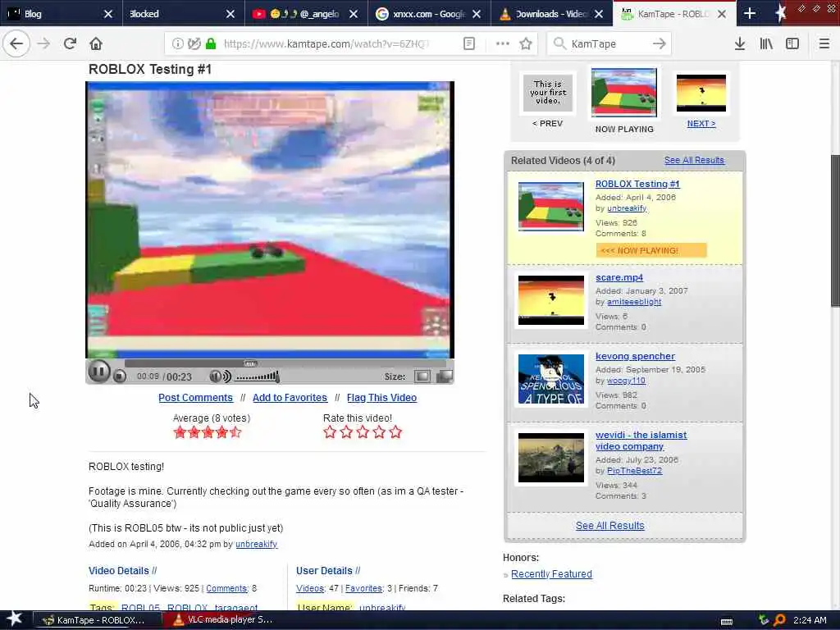Image resolution: width=840 pixels, height=630 pixels.
Task: Open the downloads panel
Action: tap(740, 43)
